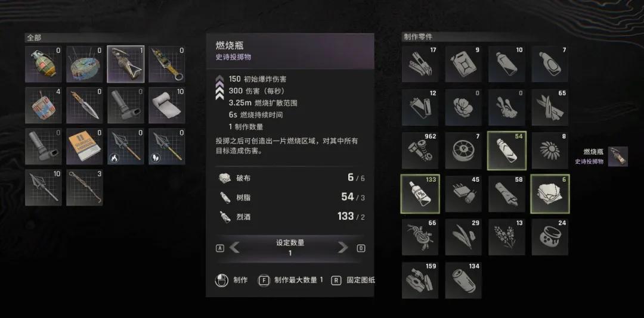Select the bandage roll item showing 10
The height and width of the screenshot is (318, 644).
(x=167, y=105)
